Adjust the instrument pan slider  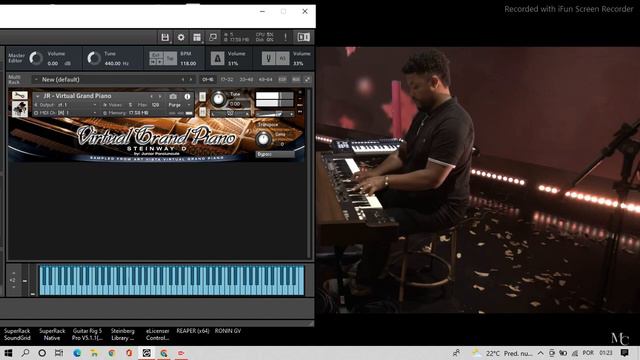(x=231, y=114)
